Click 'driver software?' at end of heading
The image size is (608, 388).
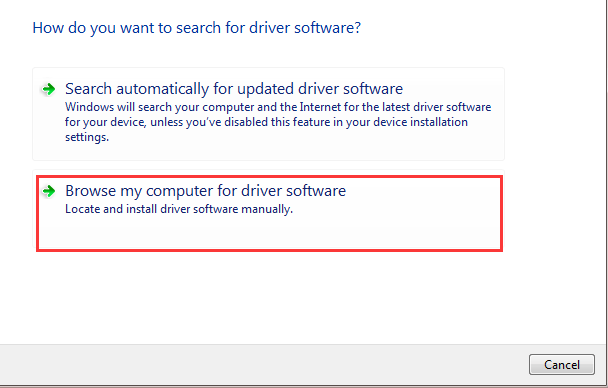pyautogui.click(x=305, y=28)
